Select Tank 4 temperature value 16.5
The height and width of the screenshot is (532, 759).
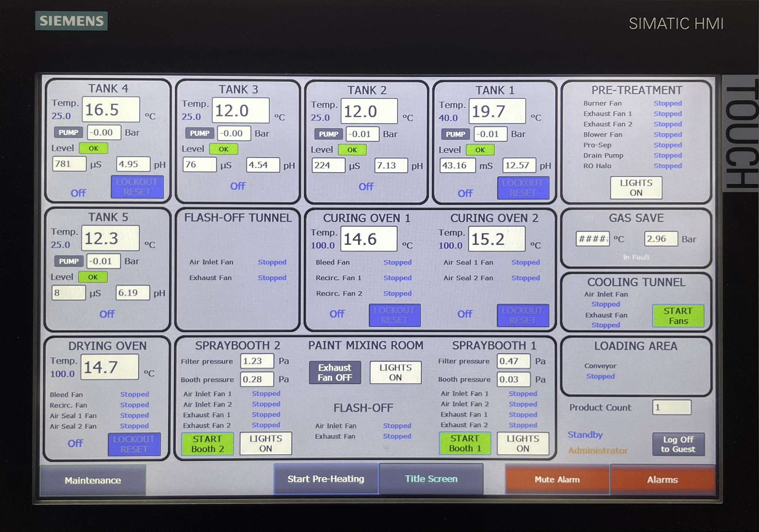pos(111,110)
